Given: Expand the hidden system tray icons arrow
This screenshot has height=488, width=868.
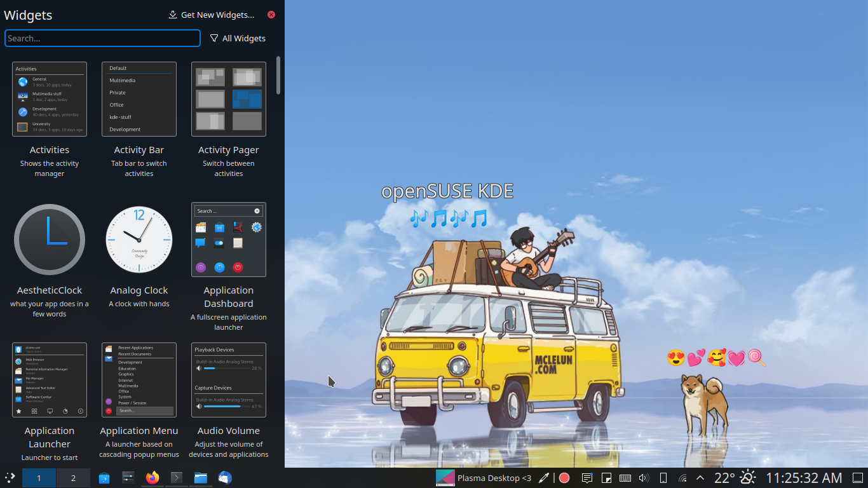Looking at the screenshot, I should (700, 478).
